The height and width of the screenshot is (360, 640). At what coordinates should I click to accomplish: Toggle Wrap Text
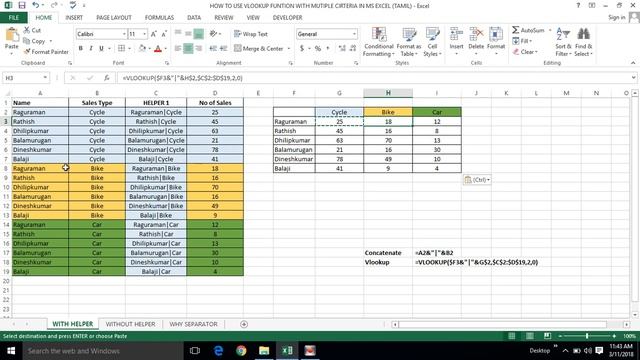click(x=251, y=34)
